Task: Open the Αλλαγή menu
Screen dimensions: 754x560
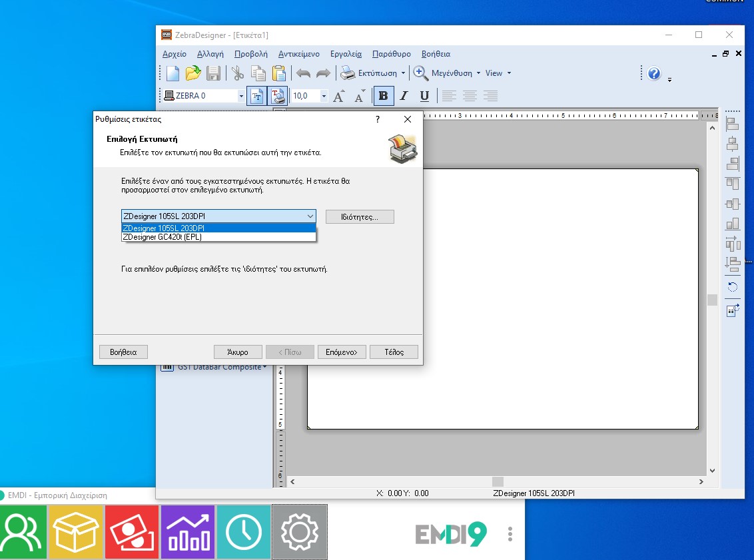Action: pyautogui.click(x=210, y=54)
